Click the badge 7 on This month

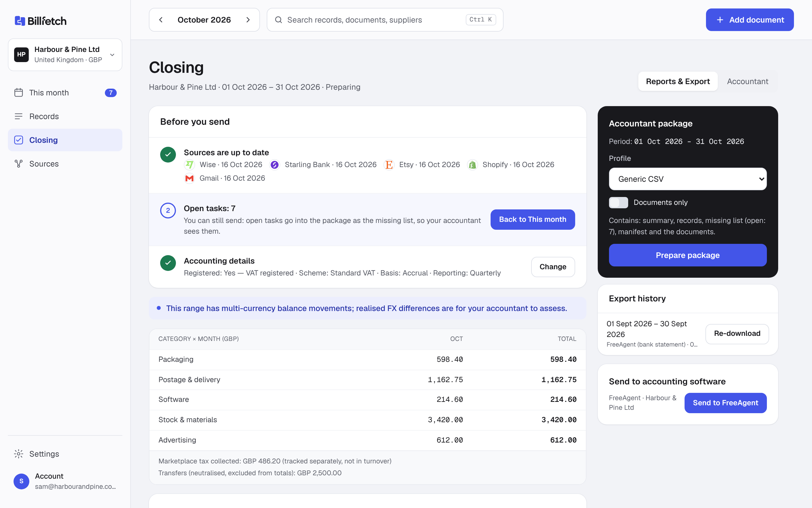point(111,93)
